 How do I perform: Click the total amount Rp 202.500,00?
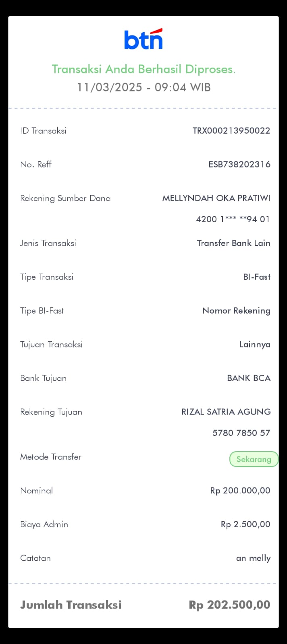(x=229, y=605)
